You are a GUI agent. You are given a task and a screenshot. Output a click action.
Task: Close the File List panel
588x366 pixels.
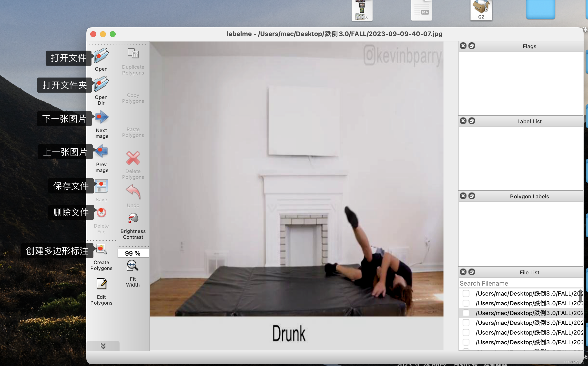point(463,272)
